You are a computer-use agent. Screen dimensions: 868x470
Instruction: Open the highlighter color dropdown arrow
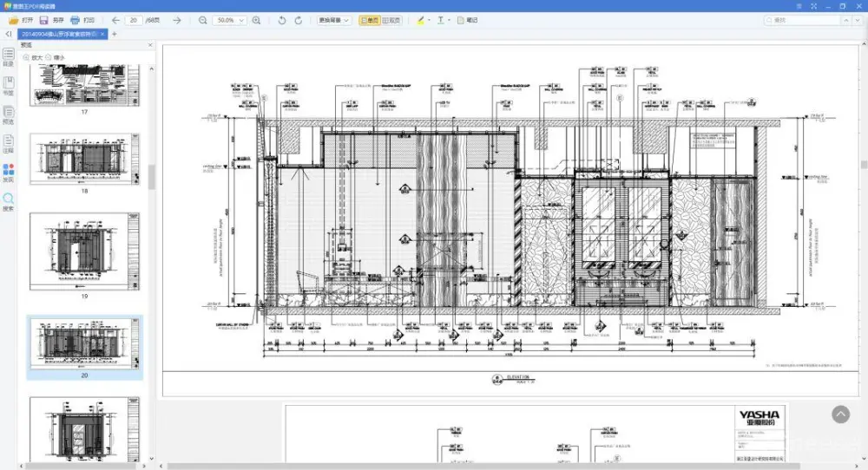coord(430,20)
